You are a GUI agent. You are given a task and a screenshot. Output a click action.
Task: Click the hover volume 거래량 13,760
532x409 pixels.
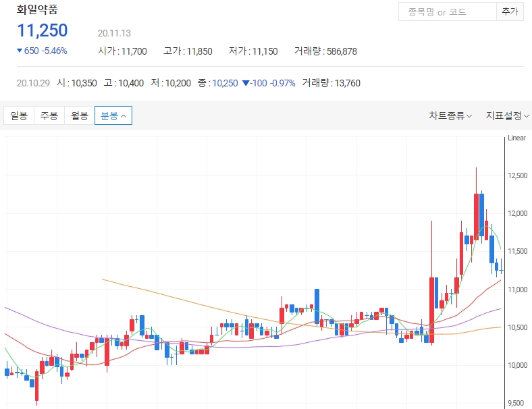331,83
